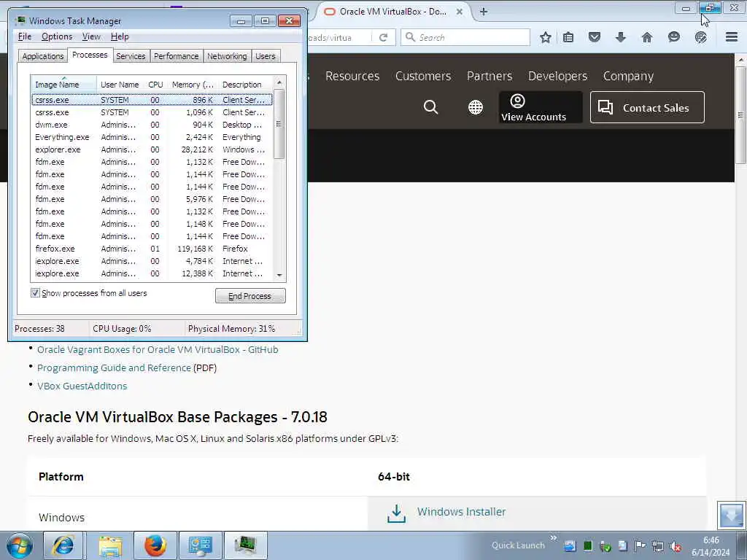Click the Windows Installer link

click(x=461, y=511)
